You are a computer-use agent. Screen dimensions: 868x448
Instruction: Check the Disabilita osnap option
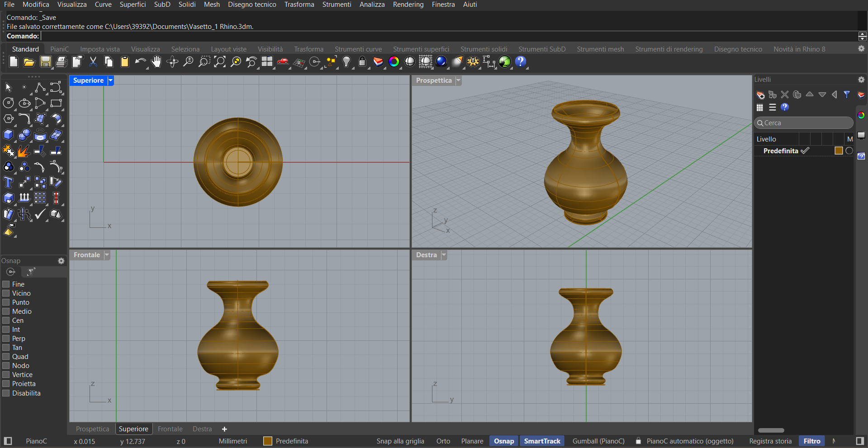point(6,393)
